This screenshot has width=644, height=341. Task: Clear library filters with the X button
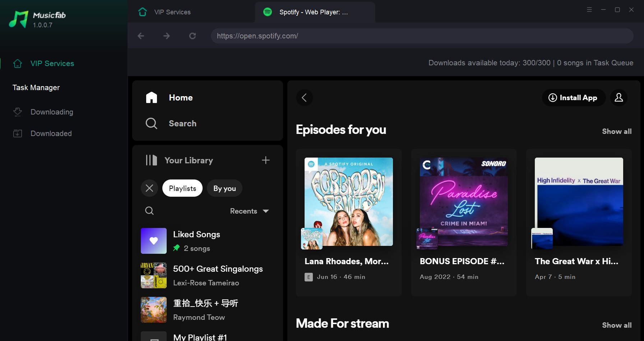click(x=149, y=188)
